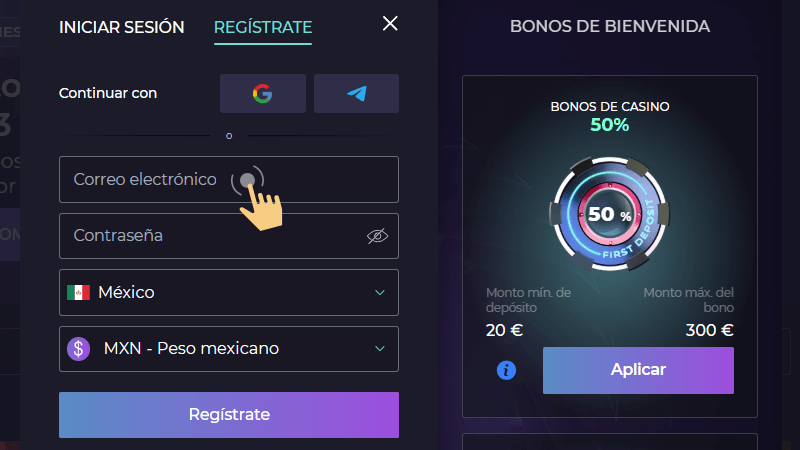Click the currency dropdown chevron arrow
This screenshot has width=800, height=450.
click(379, 349)
